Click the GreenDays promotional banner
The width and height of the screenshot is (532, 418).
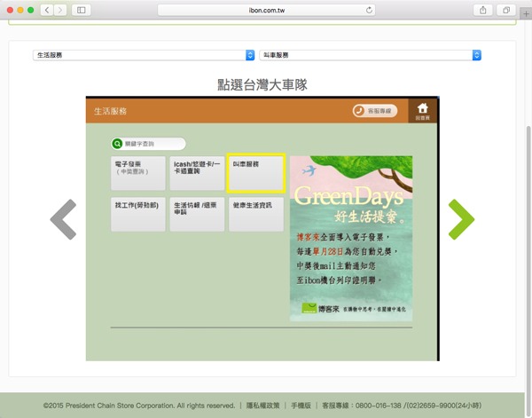pos(351,239)
